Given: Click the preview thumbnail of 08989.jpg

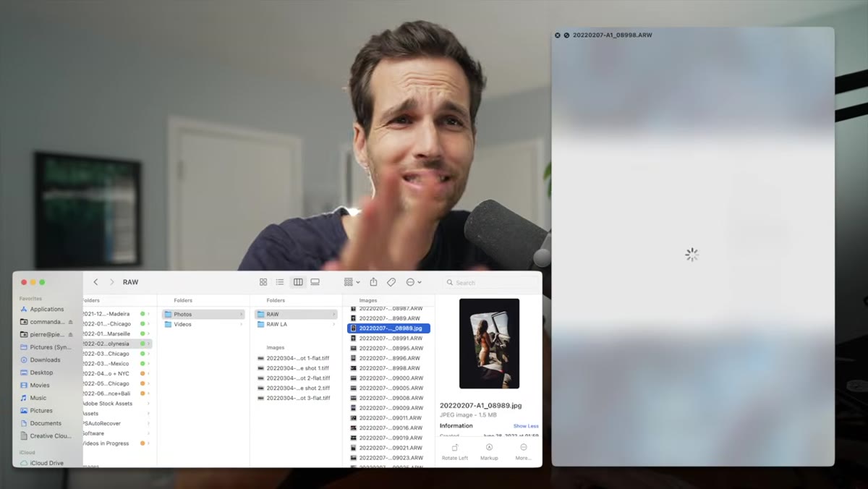Looking at the screenshot, I should coord(489,344).
